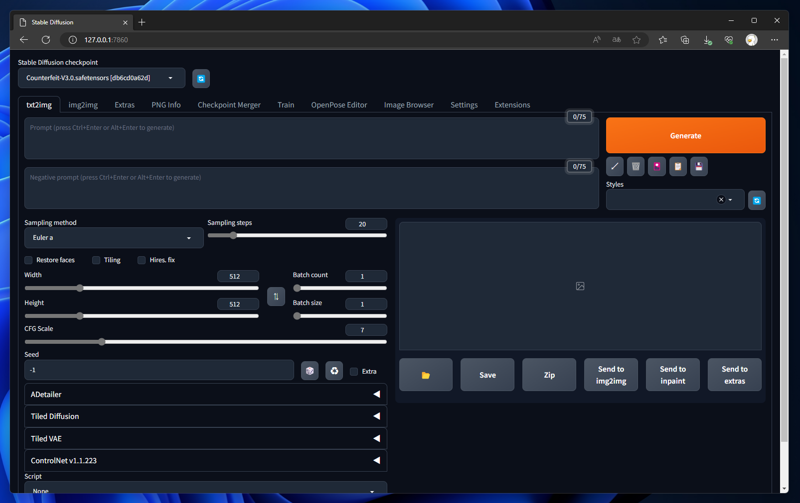This screenshot has height=503, width=800.
Task: Open the Checkpoint Merger tab
Action: tap(229, 105)
